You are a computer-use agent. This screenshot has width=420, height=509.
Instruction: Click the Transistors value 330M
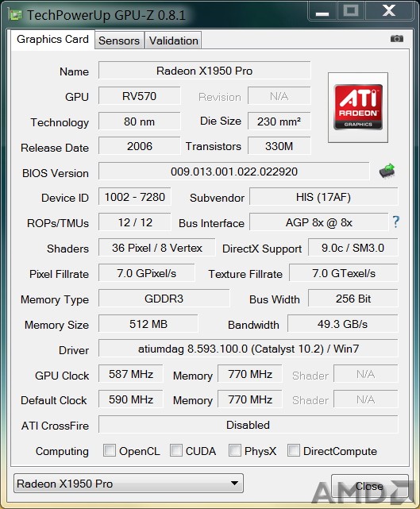click(279, 146)
